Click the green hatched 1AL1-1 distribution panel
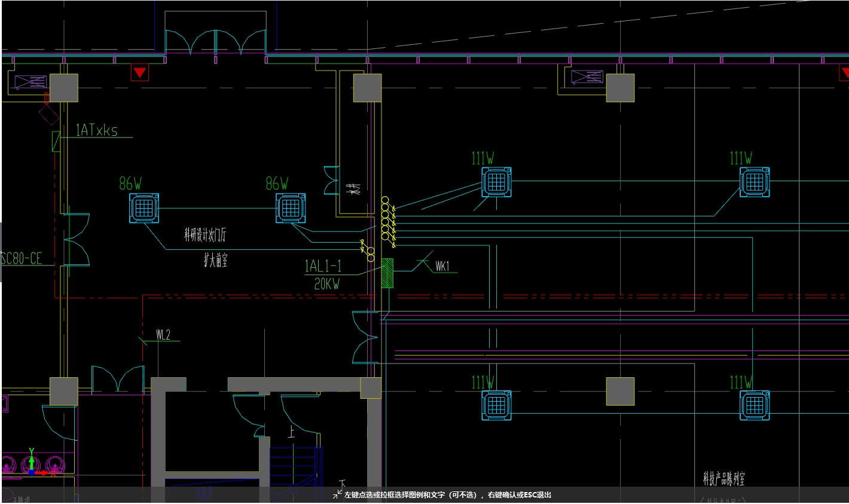 [x=387, y=273]
